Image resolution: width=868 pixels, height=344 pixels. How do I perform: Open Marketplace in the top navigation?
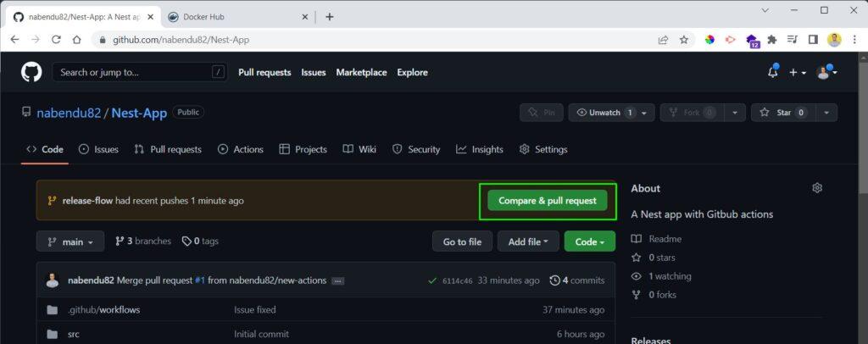point(361,73)
